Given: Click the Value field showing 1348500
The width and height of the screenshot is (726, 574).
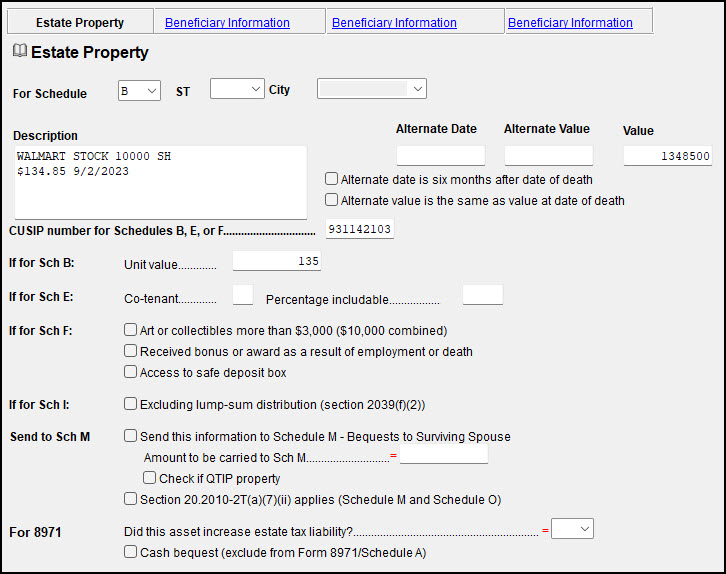Looking at the screenshot, I should [668, 156].
